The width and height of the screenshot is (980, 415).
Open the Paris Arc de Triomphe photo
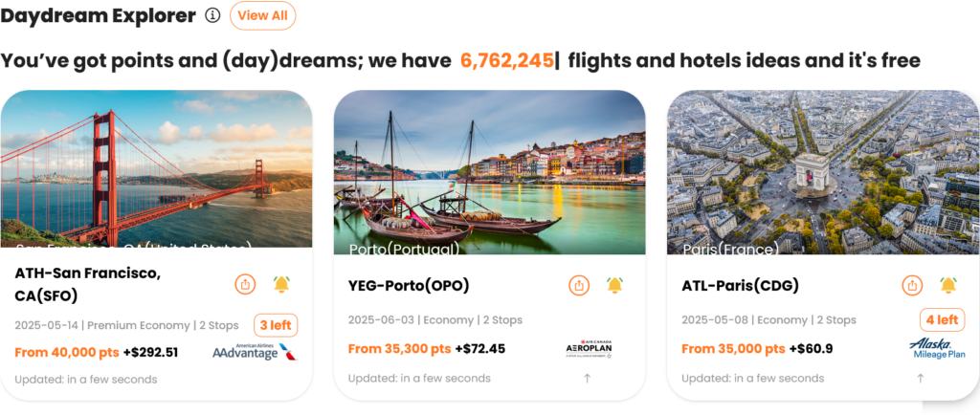(x=822, y=172)
